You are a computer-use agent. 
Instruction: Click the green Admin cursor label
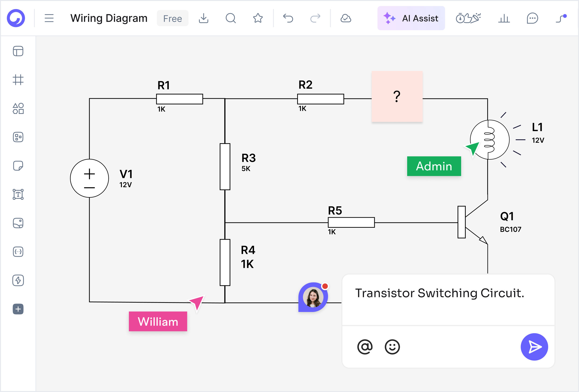click(x=434, y=166)
